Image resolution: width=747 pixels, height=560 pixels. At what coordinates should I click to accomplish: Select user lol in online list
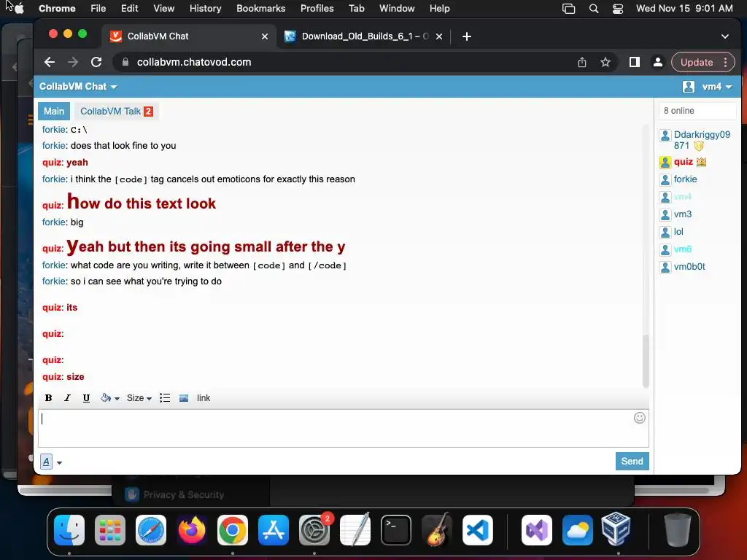678,232
